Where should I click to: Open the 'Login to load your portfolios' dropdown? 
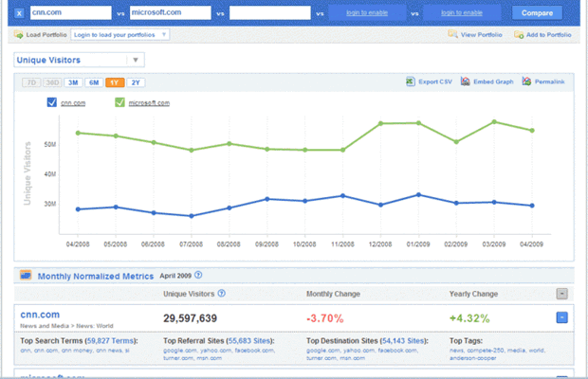[119, 34]
